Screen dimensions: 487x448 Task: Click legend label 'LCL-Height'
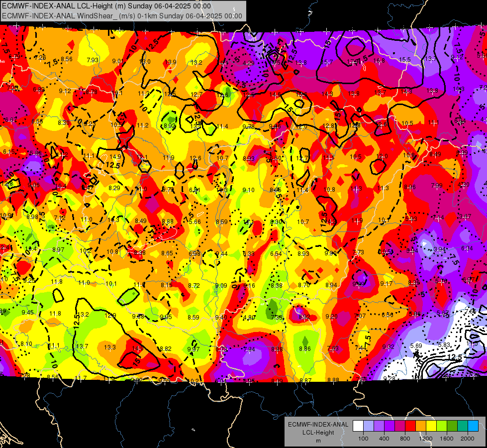click(318, 433)
